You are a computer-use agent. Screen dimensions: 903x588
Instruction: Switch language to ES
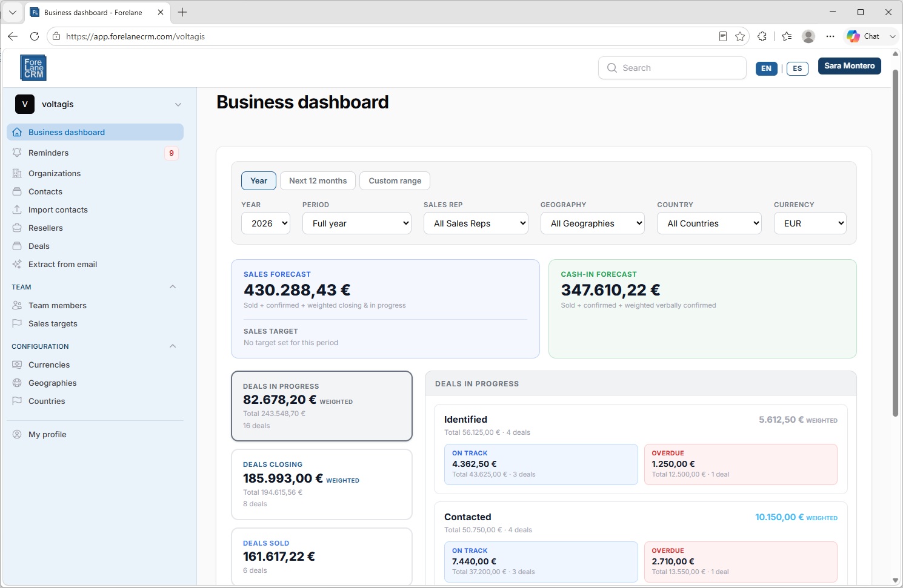point(798,68)
